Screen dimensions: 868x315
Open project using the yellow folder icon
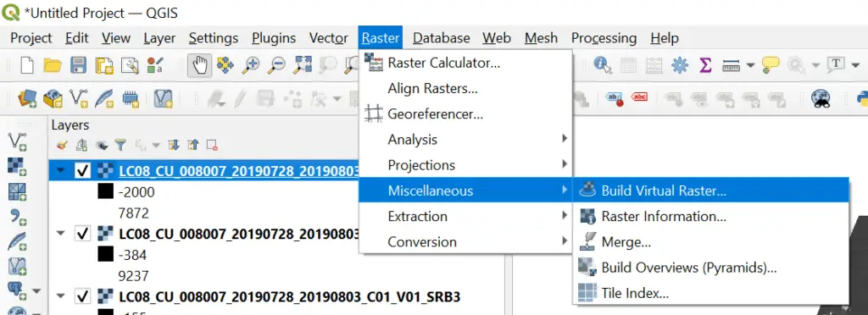[x=52, y=65]
